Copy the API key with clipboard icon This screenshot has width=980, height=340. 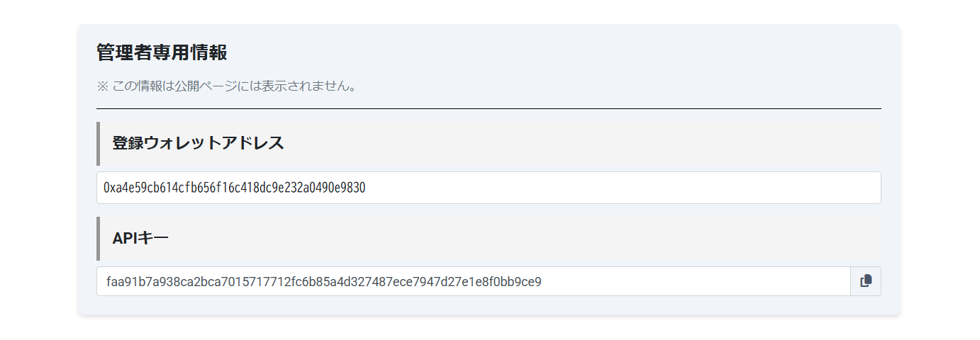pos(865,281)
